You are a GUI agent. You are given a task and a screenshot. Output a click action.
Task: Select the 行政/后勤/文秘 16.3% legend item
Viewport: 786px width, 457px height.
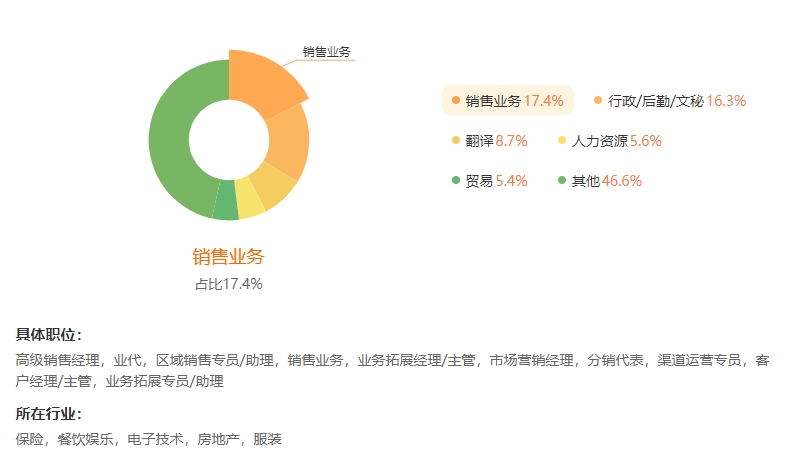pos(670,100)
